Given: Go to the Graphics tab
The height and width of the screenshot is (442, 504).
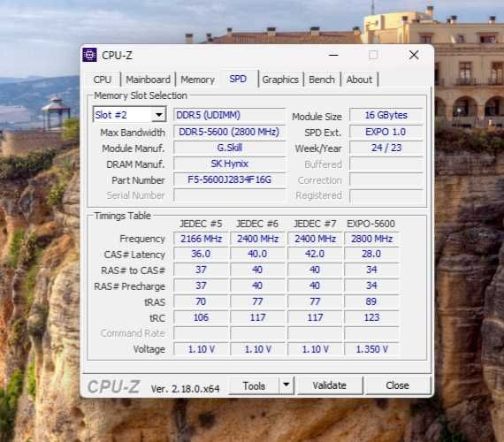Looking at the screenshot, I should pos(280,80).
